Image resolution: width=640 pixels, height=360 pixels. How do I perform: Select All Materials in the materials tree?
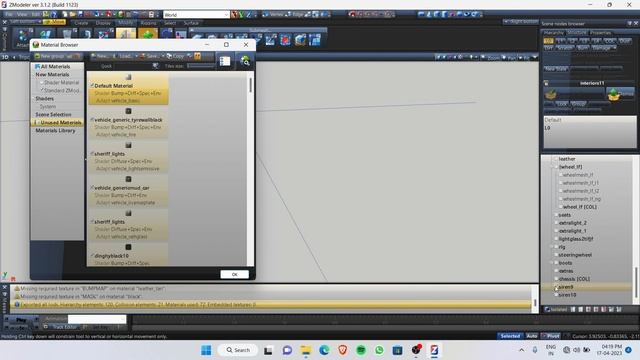coord(55,67)
